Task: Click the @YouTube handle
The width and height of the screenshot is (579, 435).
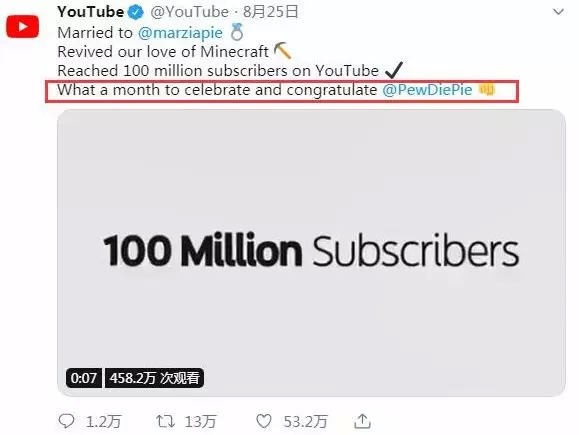Action: coord(189,12)
